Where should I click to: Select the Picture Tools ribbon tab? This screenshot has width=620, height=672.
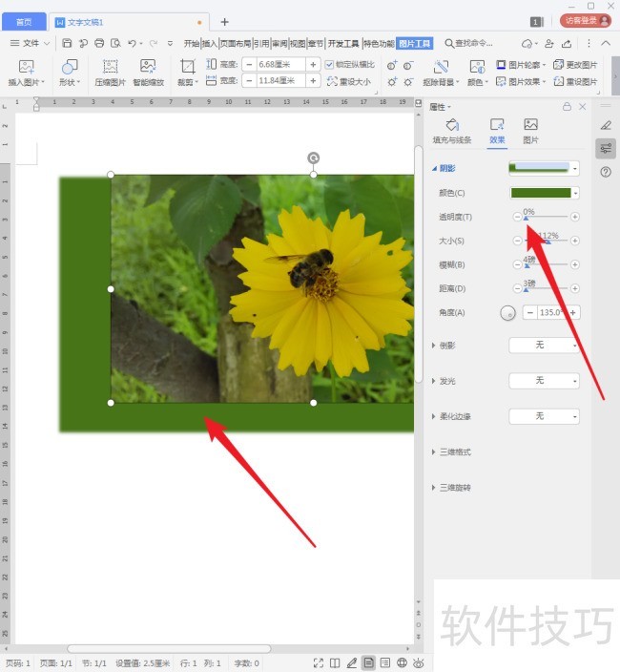tap(415, 43)
